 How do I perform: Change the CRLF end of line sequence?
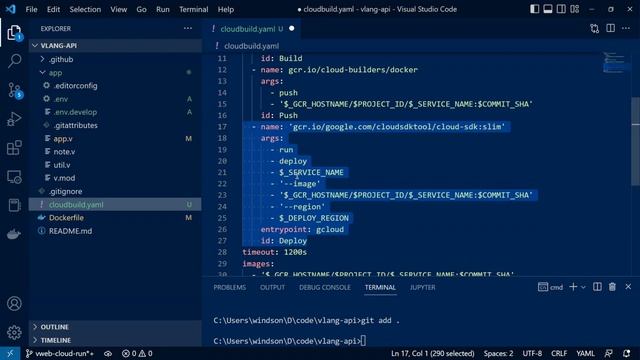pyautogui.click(x=559, y=353)
